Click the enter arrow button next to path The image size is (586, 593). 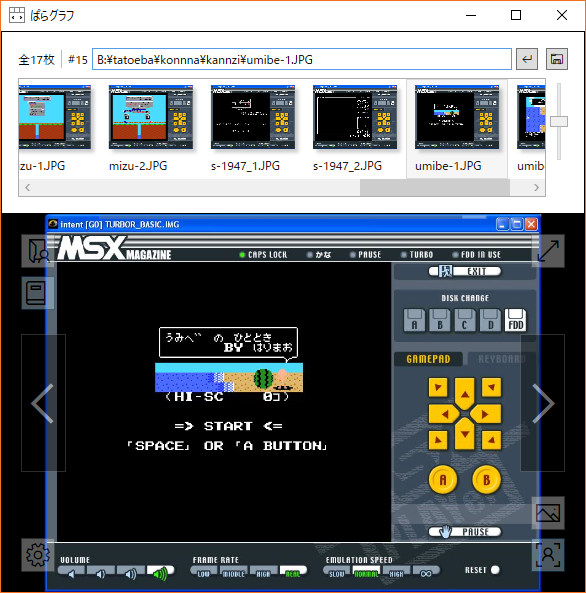pos(527,59)
